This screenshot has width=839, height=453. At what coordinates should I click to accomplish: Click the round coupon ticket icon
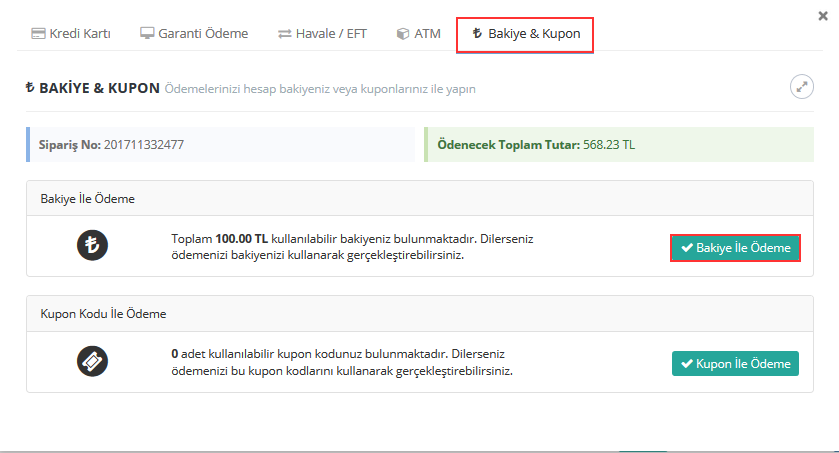click(92, 361)
